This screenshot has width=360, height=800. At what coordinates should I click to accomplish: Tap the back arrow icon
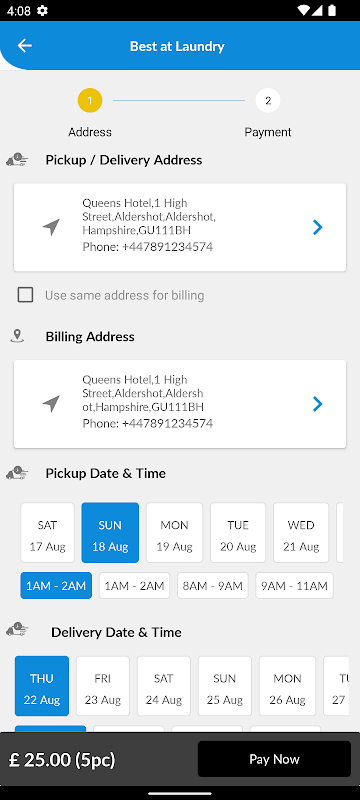click(24, 46)
